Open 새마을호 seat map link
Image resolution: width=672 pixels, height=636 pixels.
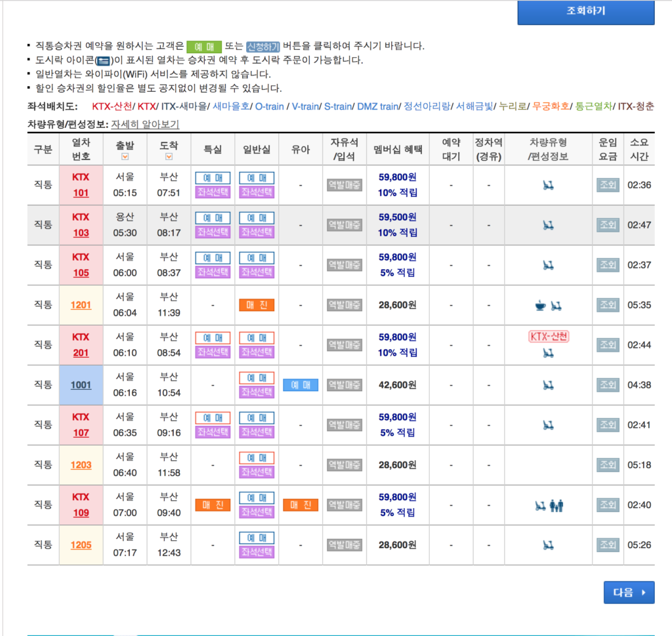[x=231, y=106]
